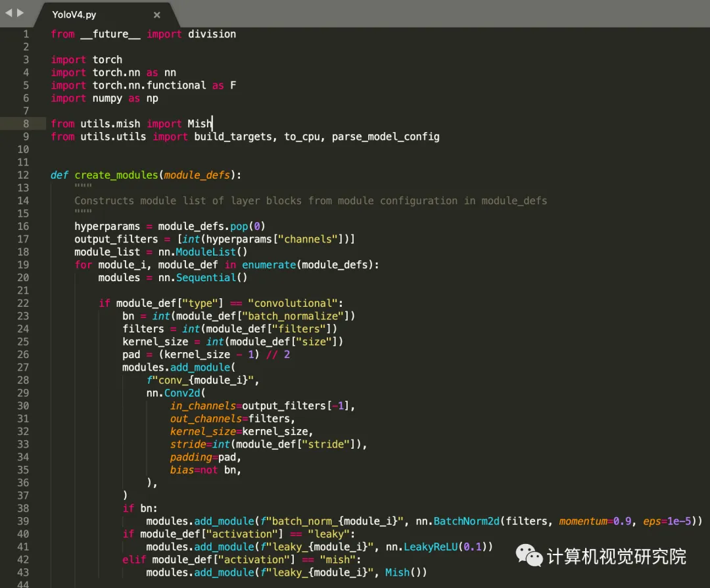Click f-string "conv_{module_i}" on line 28

click(200, 380)
